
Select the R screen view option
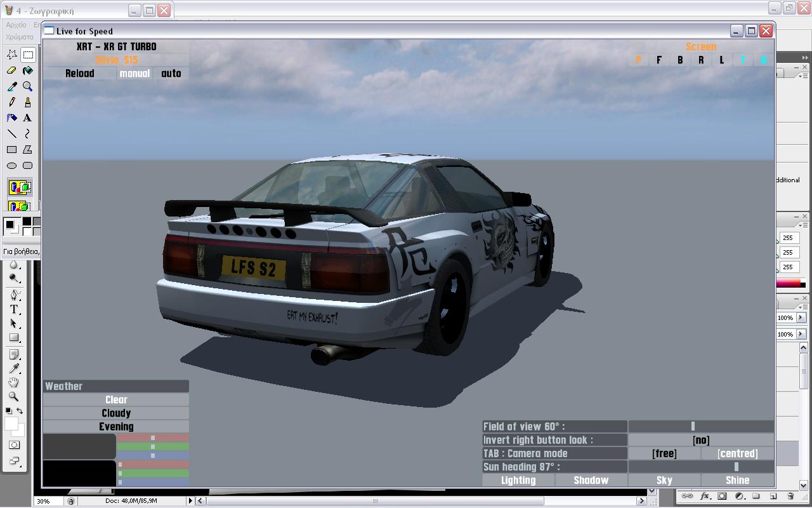(701, 60)
